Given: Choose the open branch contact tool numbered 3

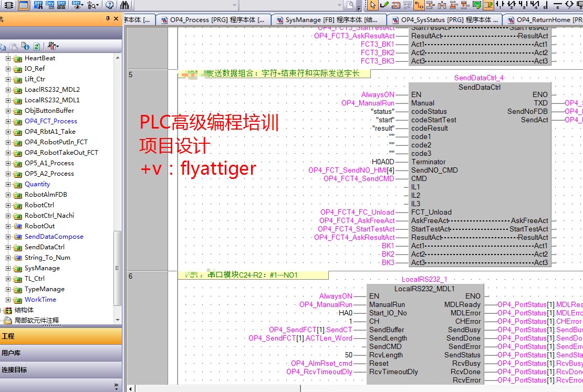Looking at the screenshot, I should click(523, 5).
